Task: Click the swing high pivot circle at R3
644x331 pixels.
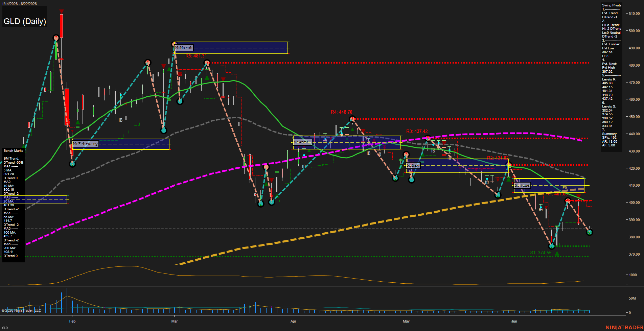Action: (428, 138)
